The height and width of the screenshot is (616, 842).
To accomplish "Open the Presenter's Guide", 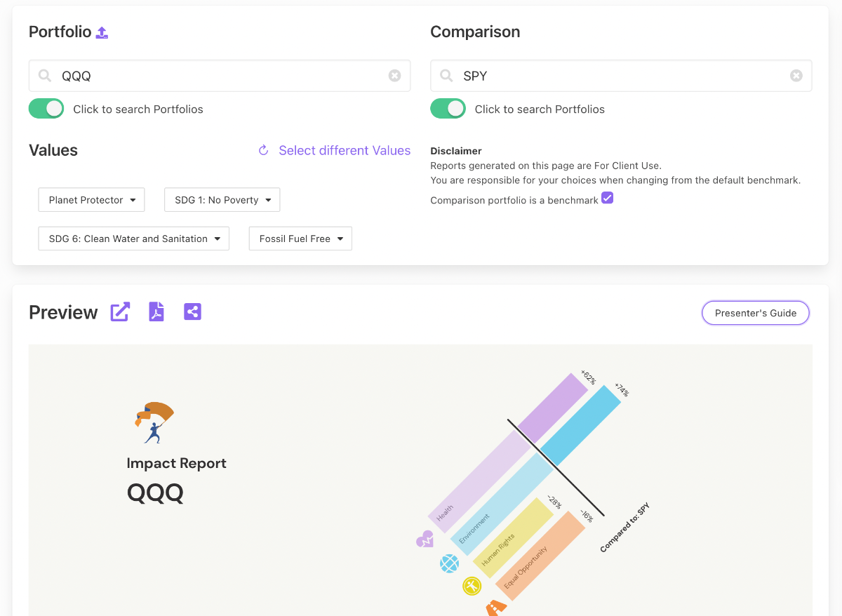I will pyautogui.click(x=756, y=313).
